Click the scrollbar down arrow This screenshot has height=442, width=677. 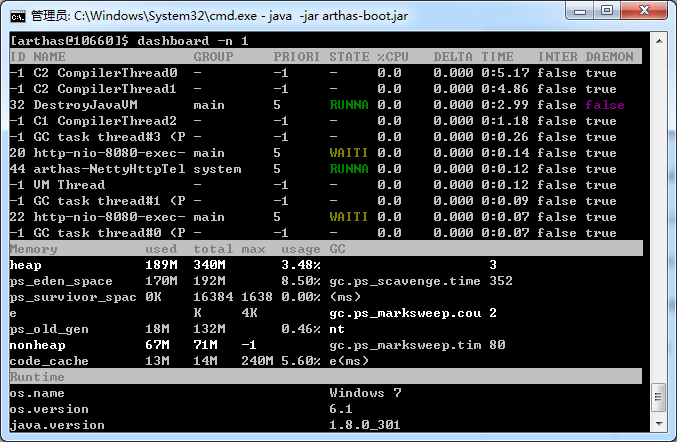(658, 424)
